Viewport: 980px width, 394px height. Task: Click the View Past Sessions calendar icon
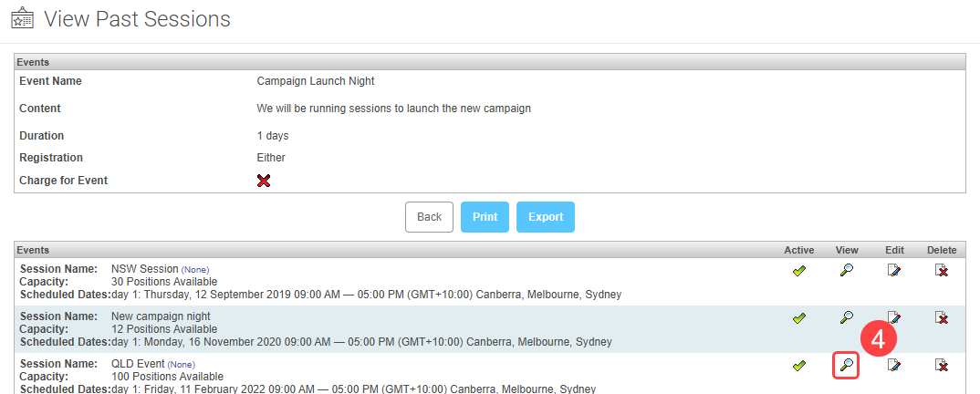tap(22, 18)
